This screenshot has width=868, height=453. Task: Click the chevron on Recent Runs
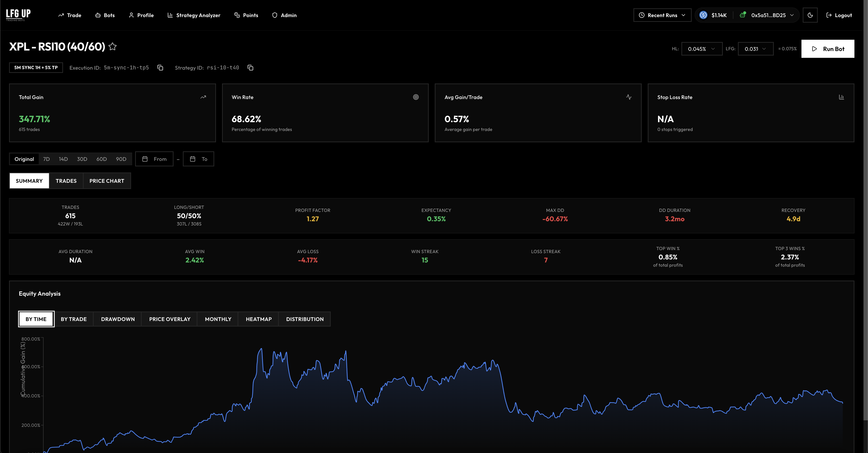[683, 15]
